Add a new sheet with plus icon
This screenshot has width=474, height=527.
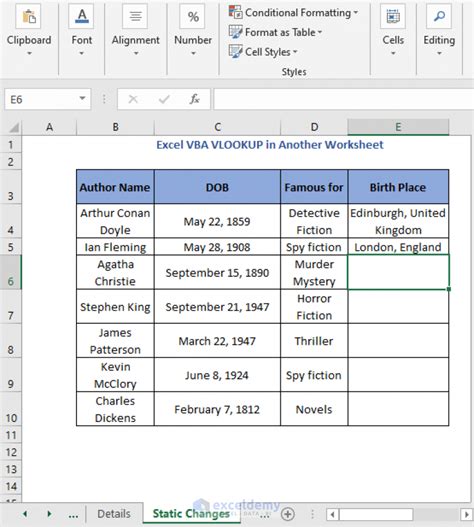point(288,514)
